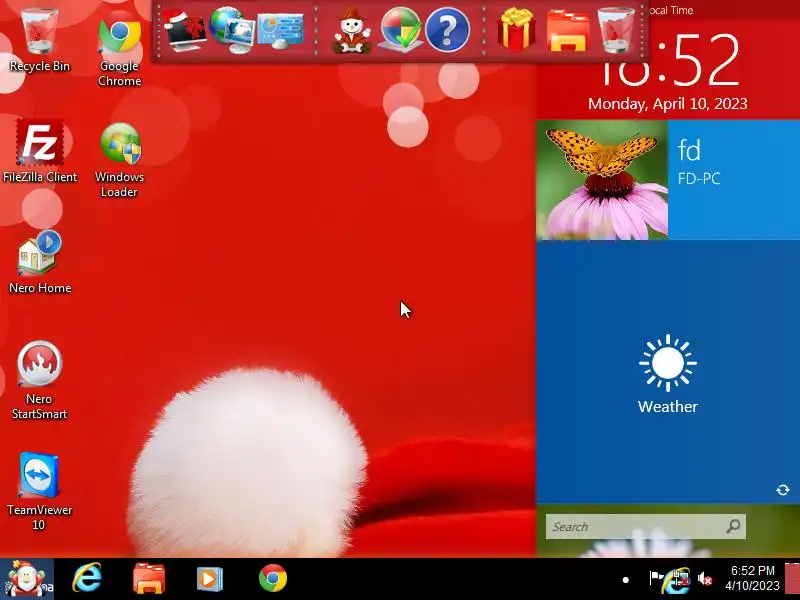Viewport: 800px width, 600px height.
Task: Select the Windows Loader desktop icon
Action: [x=119, y=159]
